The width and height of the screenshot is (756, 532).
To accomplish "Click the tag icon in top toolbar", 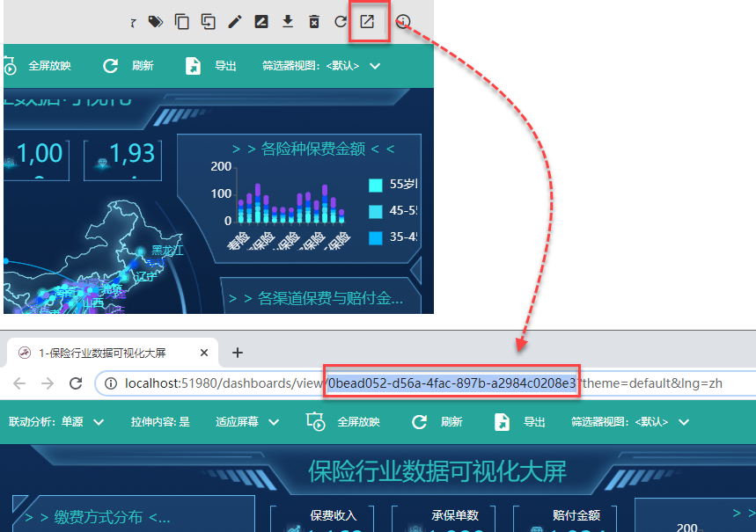I will 156,22.
